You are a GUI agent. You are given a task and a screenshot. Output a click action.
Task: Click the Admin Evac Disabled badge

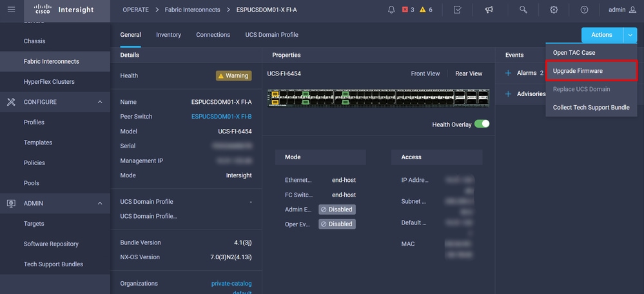pos(337,210)
